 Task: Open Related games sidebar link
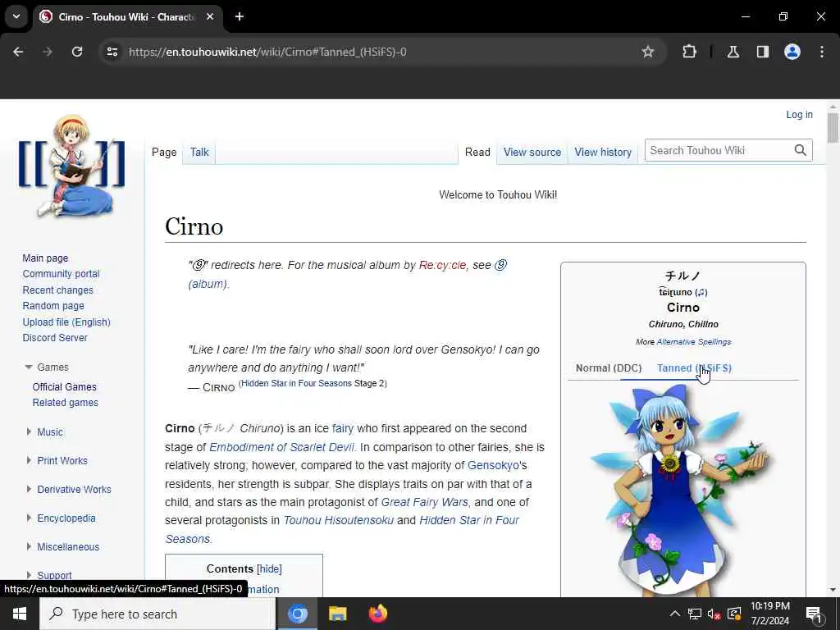pos(65,403)
